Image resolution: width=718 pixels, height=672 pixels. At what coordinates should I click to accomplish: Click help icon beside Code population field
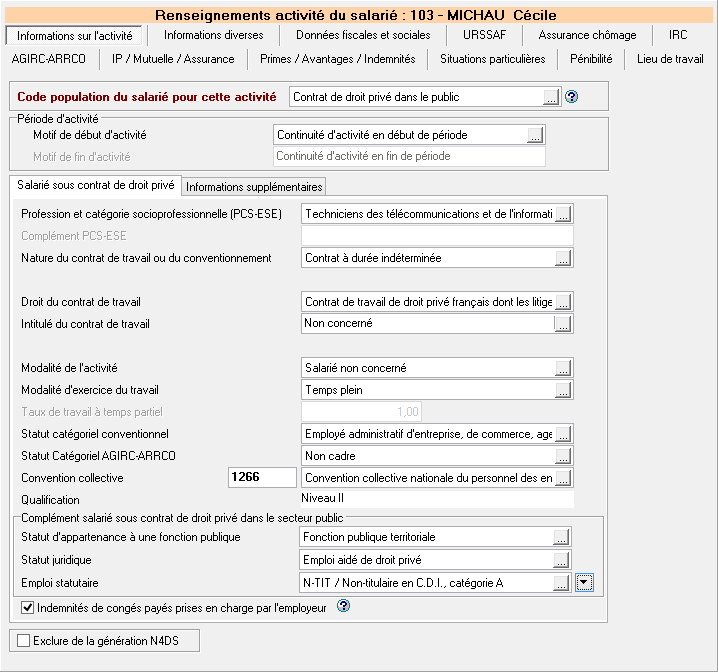tap(572, 97)
